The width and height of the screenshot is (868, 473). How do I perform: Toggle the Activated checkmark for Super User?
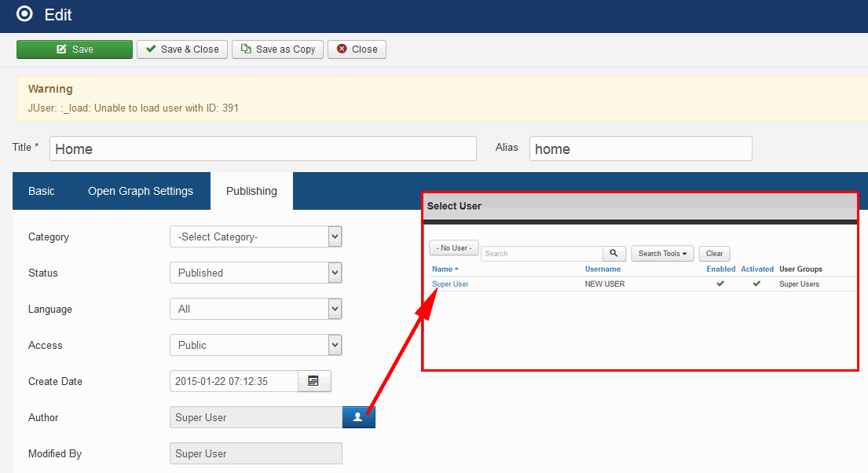(756, 284)
